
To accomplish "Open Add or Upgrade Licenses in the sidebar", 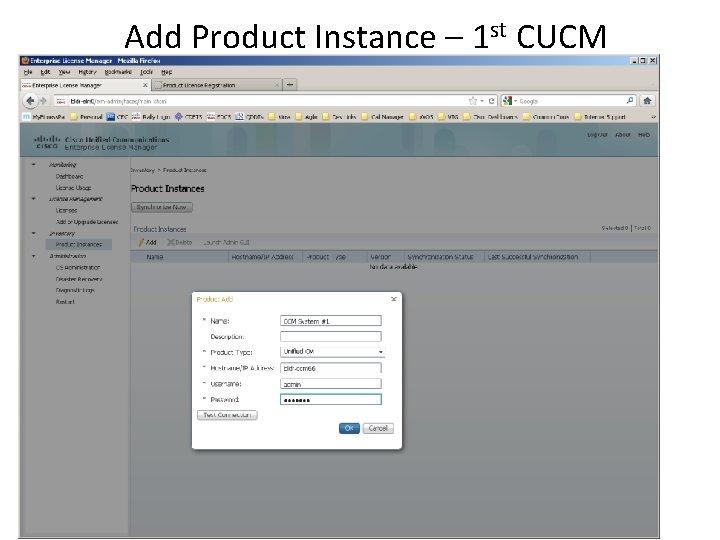I will point(87,222).
